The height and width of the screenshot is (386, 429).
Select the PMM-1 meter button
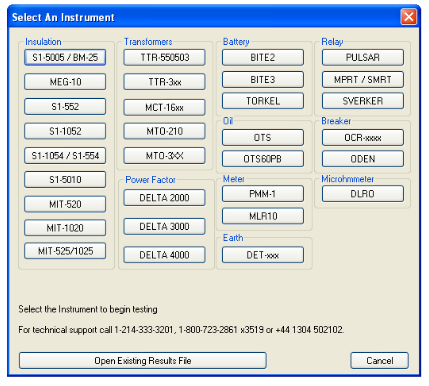pyautogui.click(x=263, y=194)
